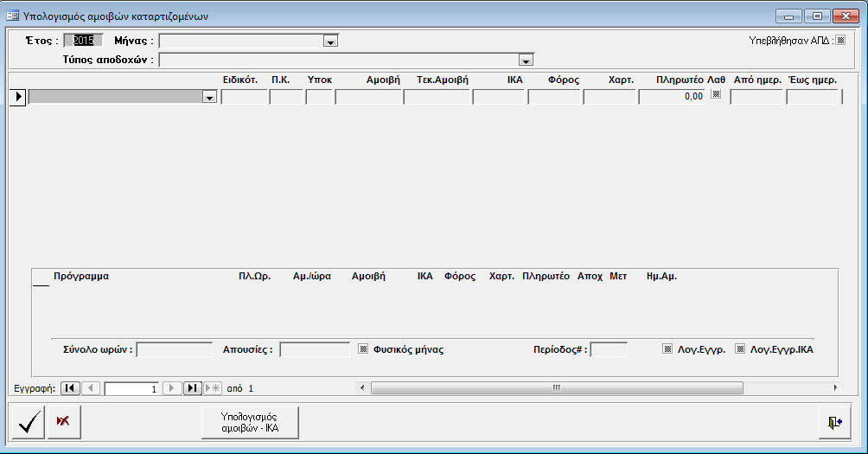The image size is (868, 454).
Task: Go to previous record navigation arrow
Action: tap(92, 388)
